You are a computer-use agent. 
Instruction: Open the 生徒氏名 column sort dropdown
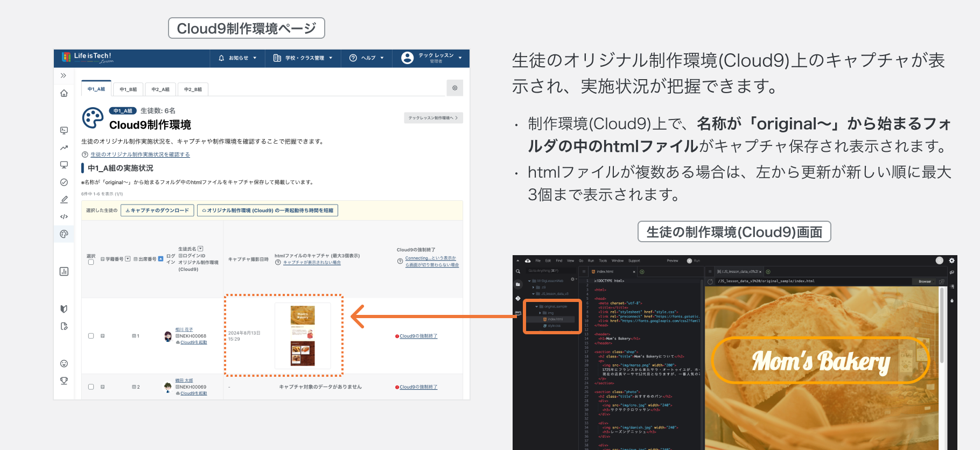(200, 249)
